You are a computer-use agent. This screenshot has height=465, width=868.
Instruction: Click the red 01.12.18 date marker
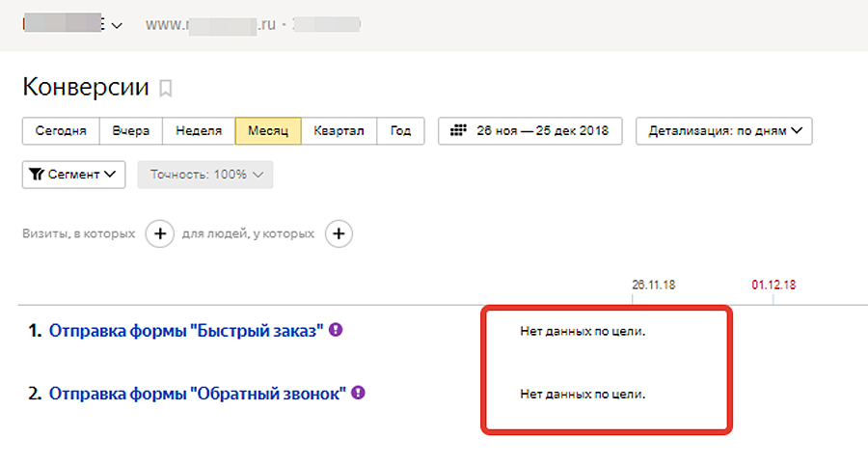773,286
